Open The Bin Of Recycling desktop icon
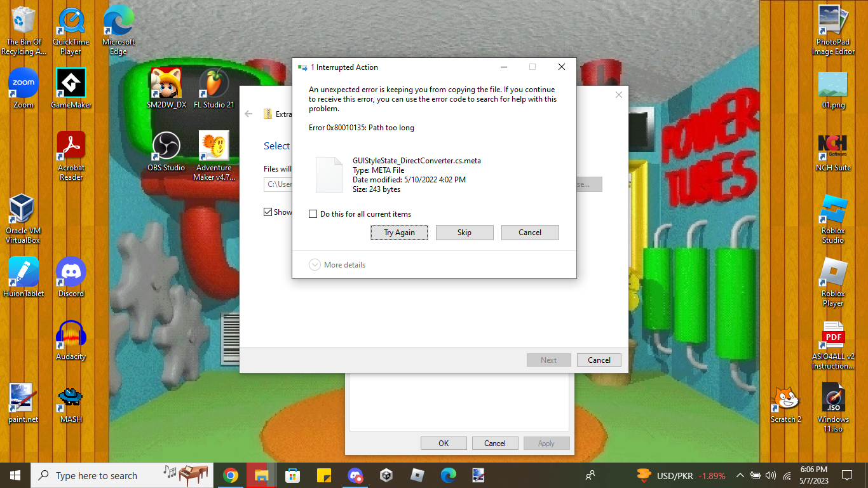The width and height of the screenshot is (868, 488). (24, 30)
